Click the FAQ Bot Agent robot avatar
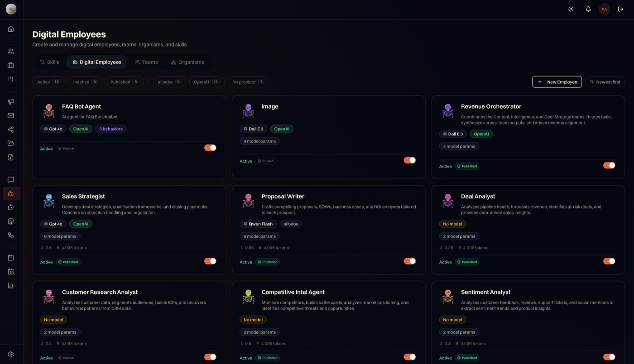Viewport: 634px width, 364px height. point(49,111)
